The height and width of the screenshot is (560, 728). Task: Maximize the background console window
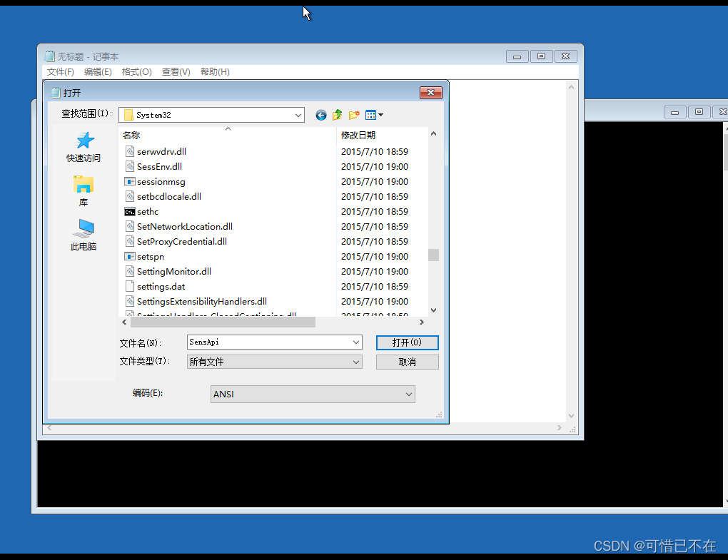coord(699,112)
